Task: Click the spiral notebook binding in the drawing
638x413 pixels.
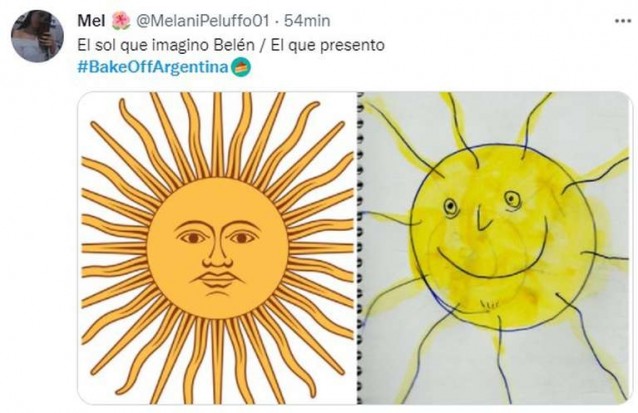Action: tap(360, 248)
